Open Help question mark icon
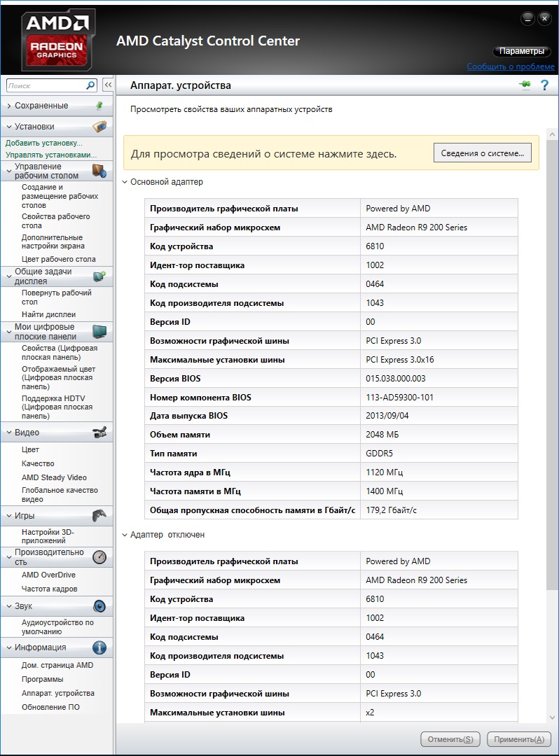Image resolution: width=559 pixels, height=756 pixels. coord(544,85)
